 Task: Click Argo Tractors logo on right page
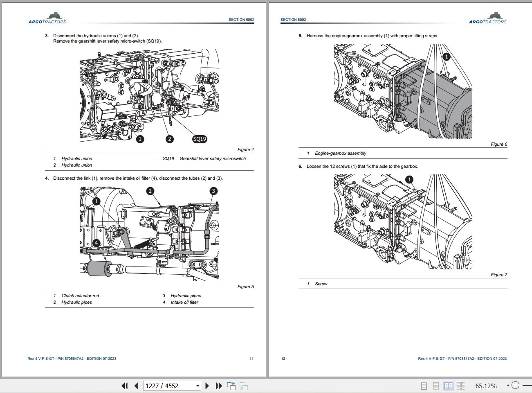[487, 18]
